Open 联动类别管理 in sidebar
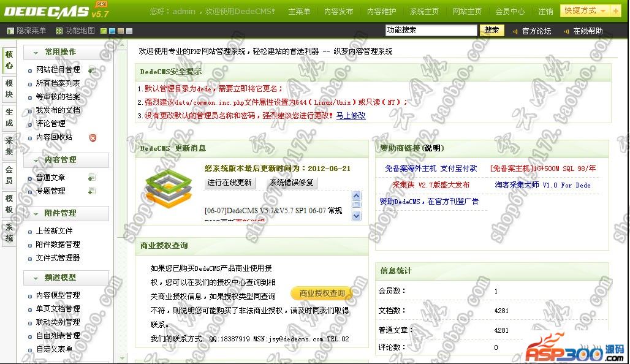This screenshot has width=630, height=364. 58,322
